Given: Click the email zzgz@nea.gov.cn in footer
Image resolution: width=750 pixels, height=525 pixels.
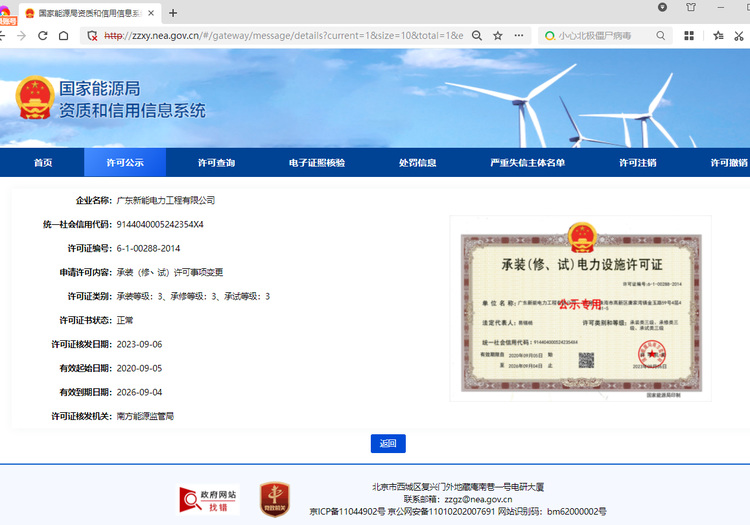Looking at the screenshot, I should (x=478, y=499).
